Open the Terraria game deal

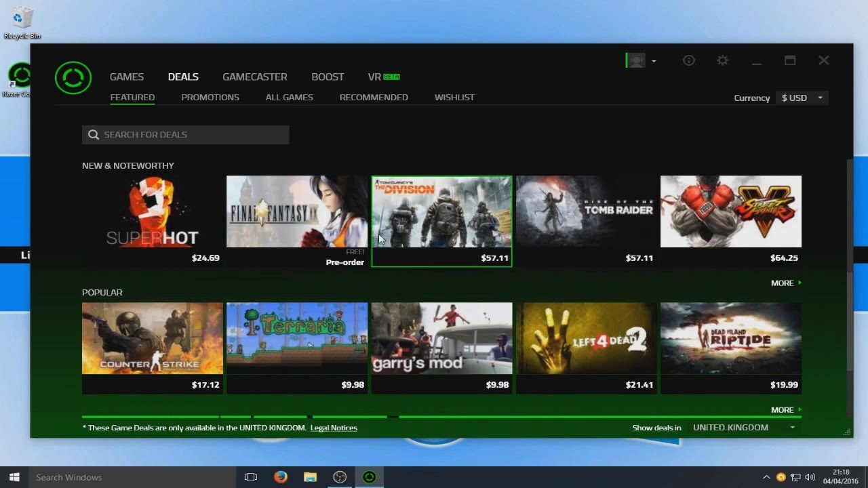(297, 348)
